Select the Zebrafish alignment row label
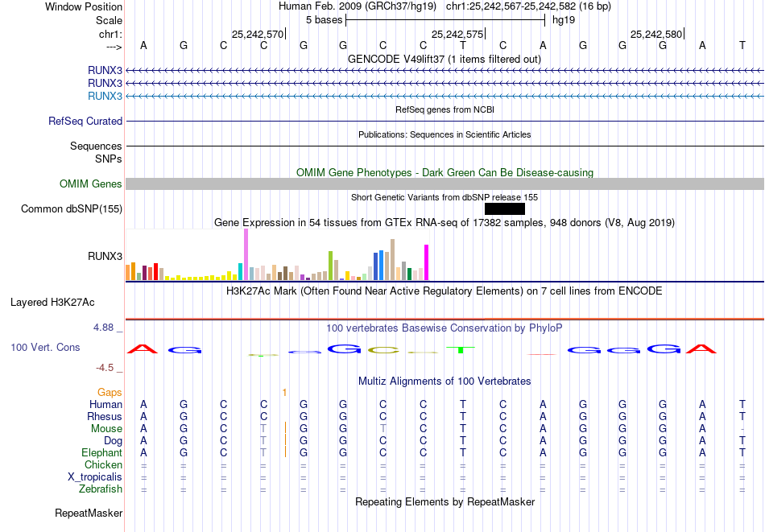Image resolution: width=765 pixels, height=532 pixels. 101,489
